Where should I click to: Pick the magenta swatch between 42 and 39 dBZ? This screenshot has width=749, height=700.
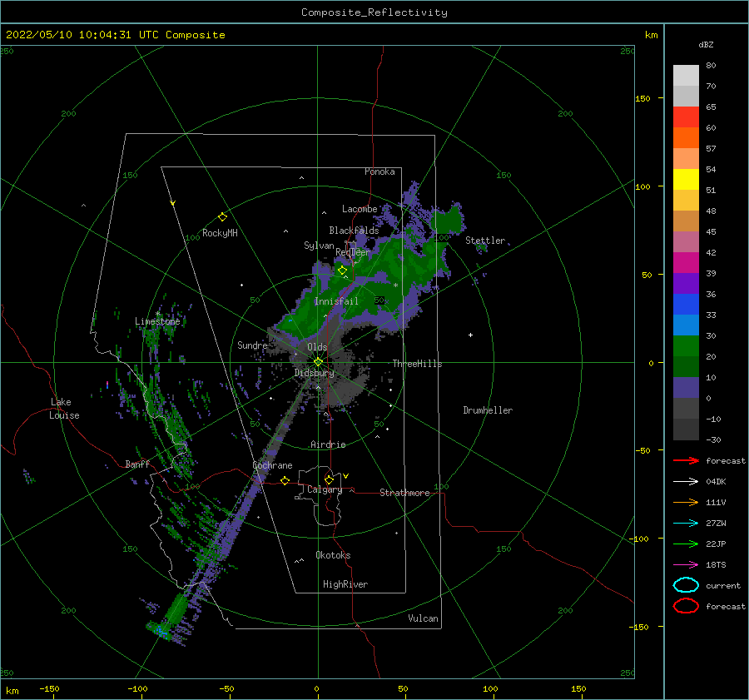click(x=686, y=262)
